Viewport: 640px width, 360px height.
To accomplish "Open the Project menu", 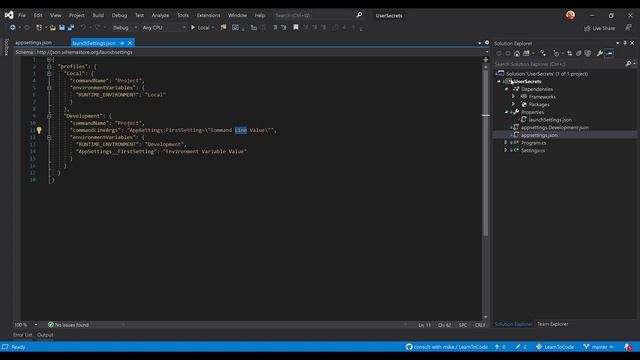I will pyautogui.click(x=77, y=15).
